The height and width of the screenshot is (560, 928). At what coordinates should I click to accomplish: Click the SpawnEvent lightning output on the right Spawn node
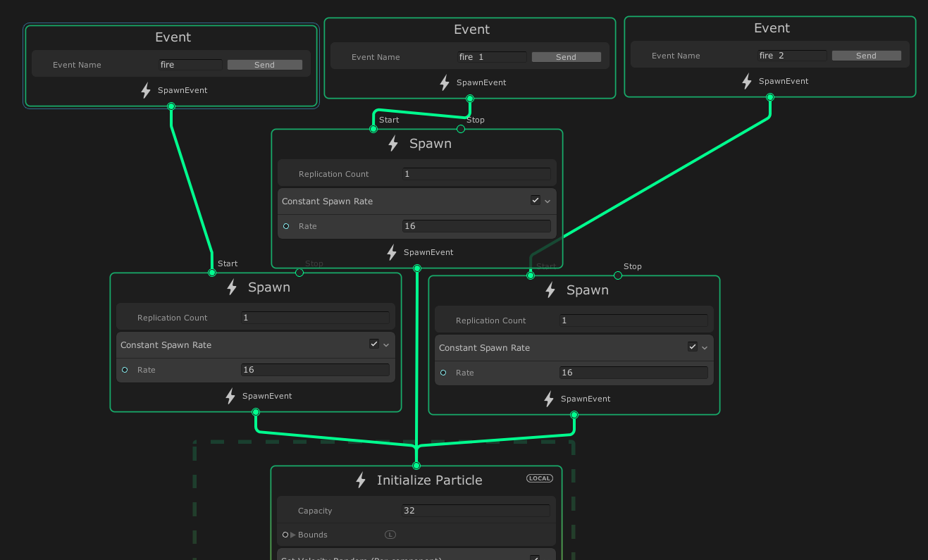(549, 399)
